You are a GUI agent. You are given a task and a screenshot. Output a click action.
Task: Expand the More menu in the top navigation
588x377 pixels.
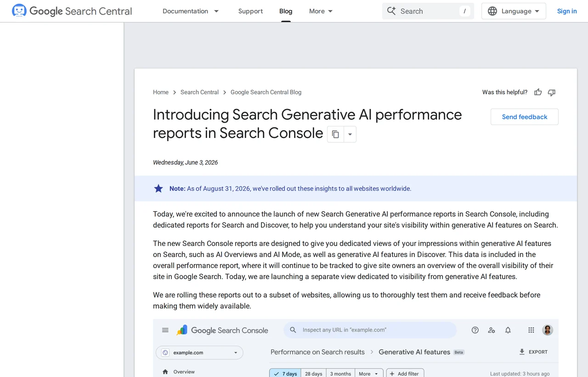pyautogui.click(x=321, y=11)
